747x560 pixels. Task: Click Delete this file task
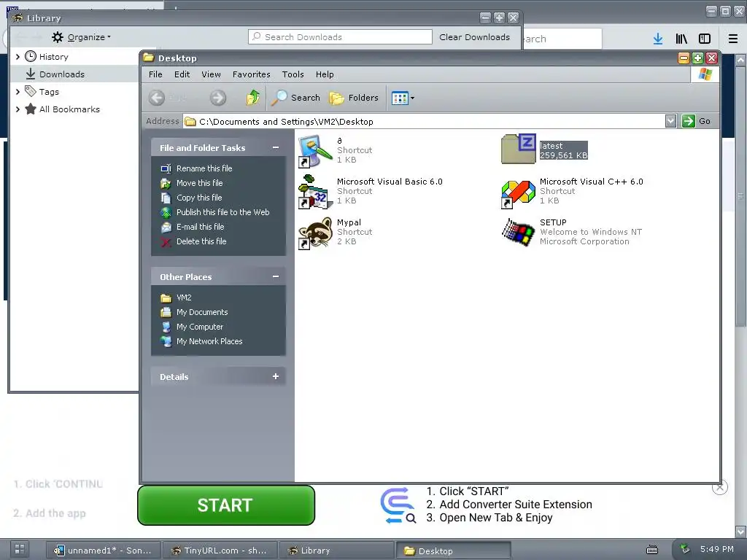tap(201, 241)
